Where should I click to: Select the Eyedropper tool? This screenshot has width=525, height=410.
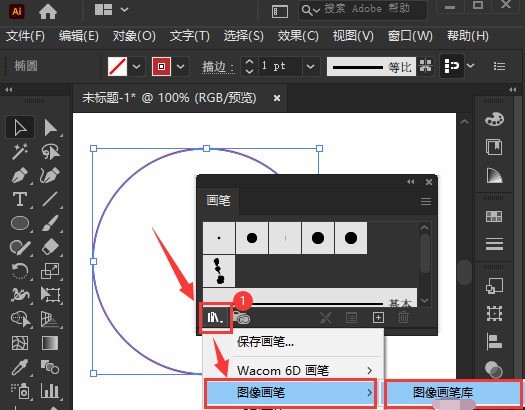point(20,367)
